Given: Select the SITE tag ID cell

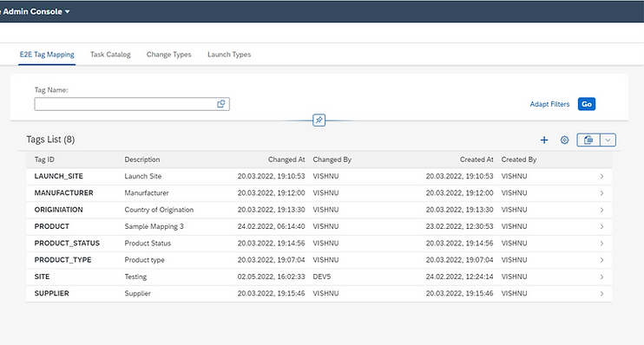Looking at the screenshot, I should coord(42,277).
